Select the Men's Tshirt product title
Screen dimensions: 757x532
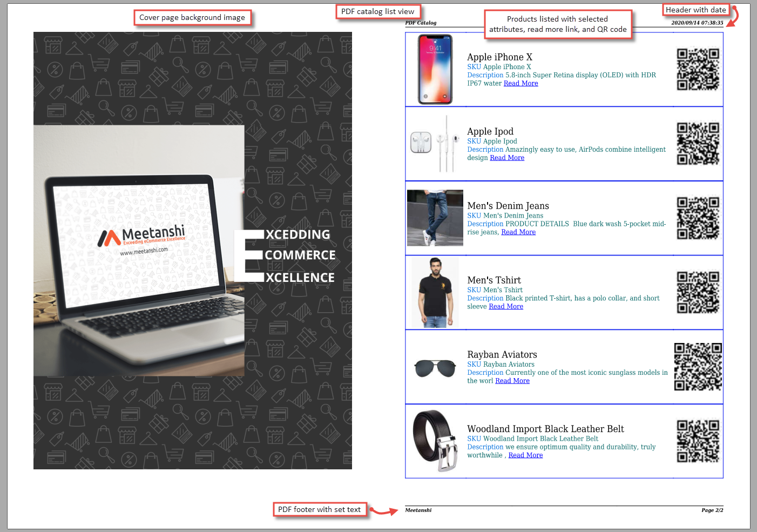[x=494, y=280]
